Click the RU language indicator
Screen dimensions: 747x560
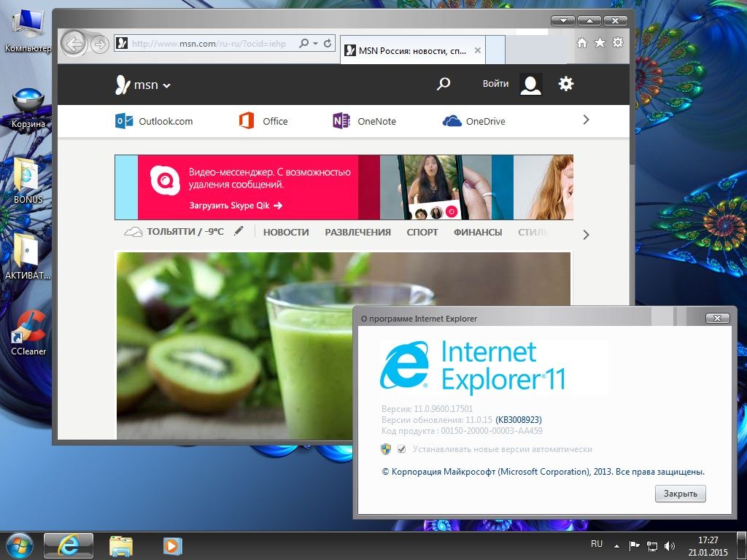point(597,544)
